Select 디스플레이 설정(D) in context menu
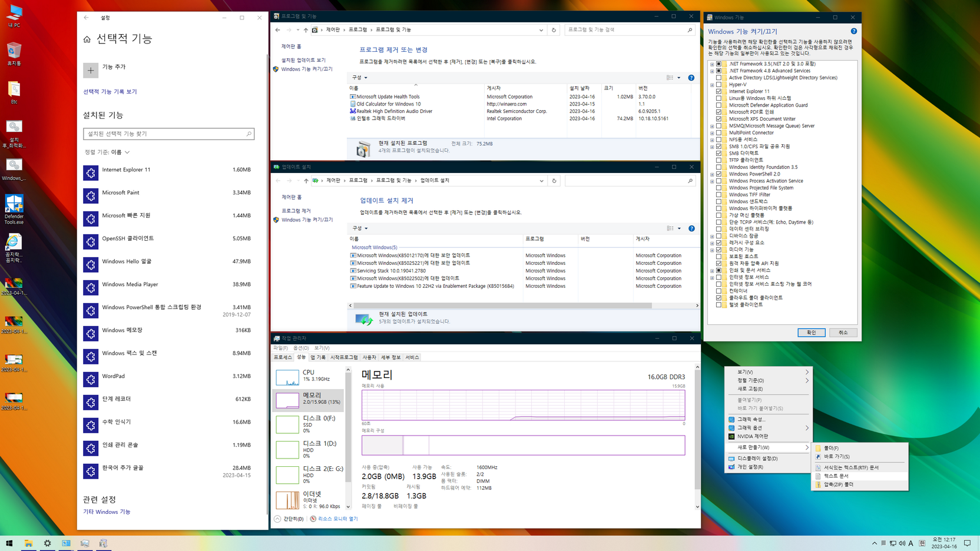 (x=768, y=459)
